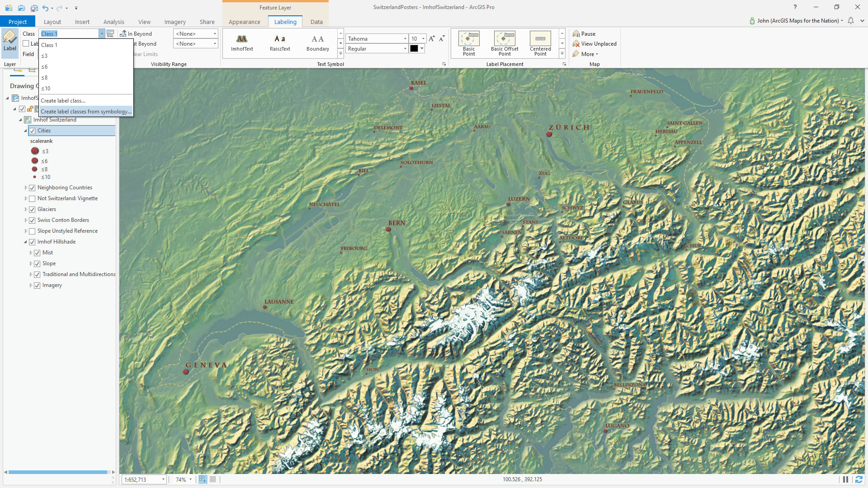The width and height of the screenshot is (868, 488).
Task: Open the SQL expression editor
Action: click(110, 33)
